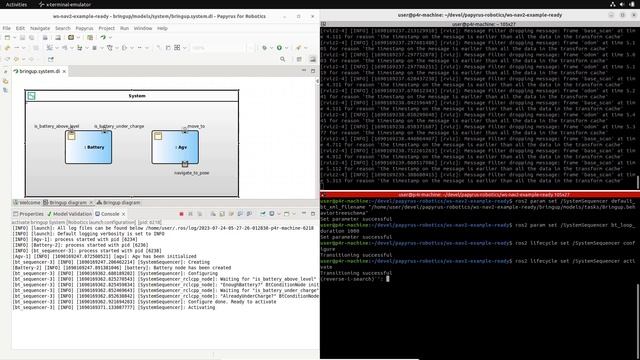The width and height of the screenshot is (640, 360).
Task: Open the Navigate menu
Action: pyautogui.click(x=40, y=28)
